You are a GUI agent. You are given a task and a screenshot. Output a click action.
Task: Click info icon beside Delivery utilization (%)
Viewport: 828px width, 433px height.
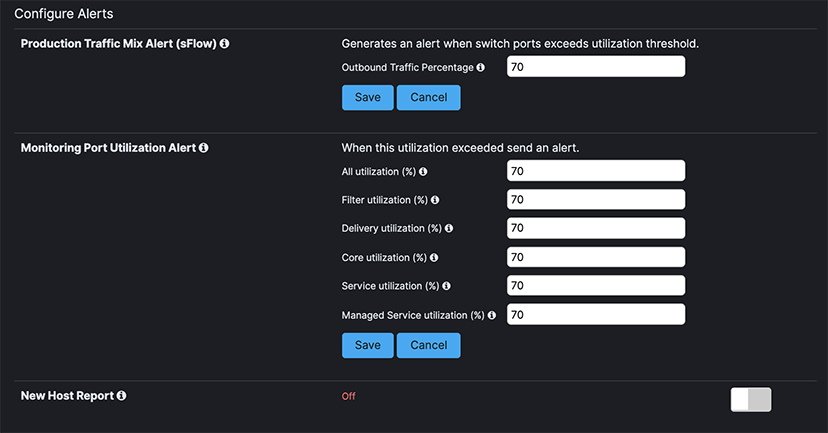[449, 229]
